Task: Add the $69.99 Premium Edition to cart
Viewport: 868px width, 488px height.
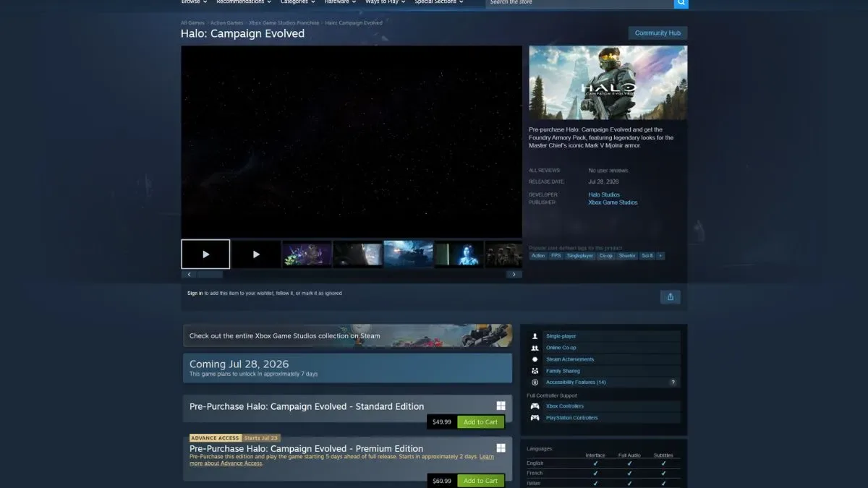Action: coord(480,481)
